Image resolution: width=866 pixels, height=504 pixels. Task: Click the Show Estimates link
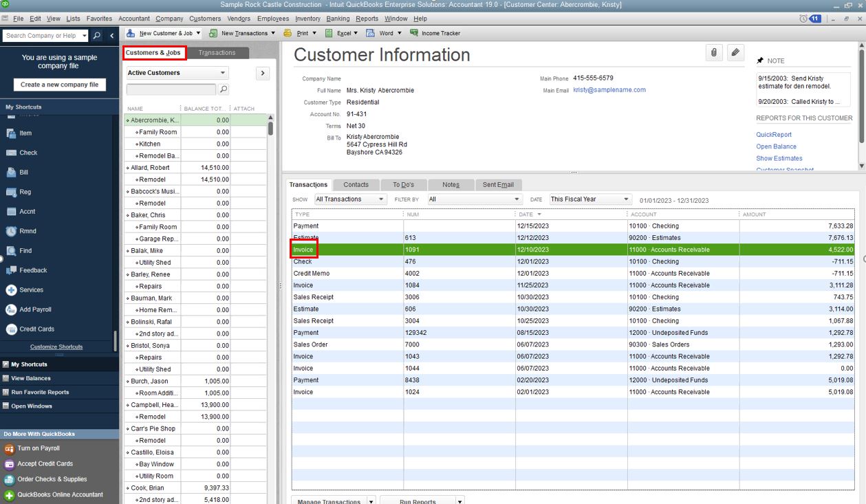[x=779, y=158]
